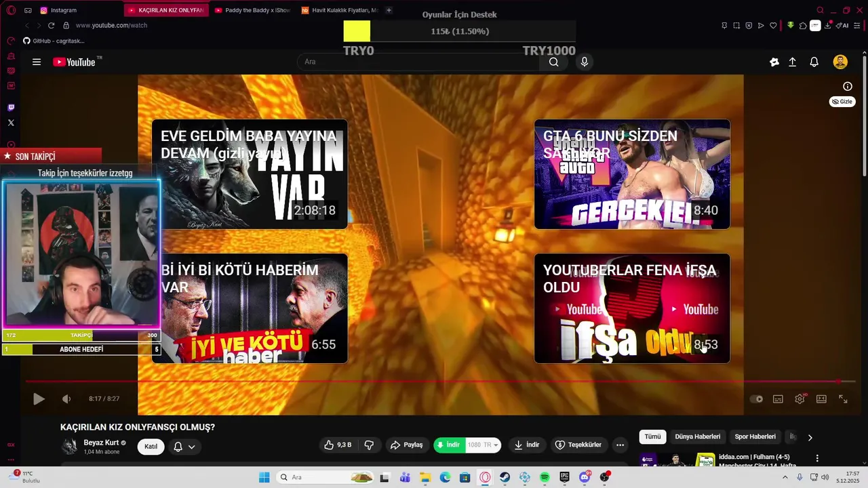
Task: Add page to bookmarks with heart icon
Action: tap(773, 26)
